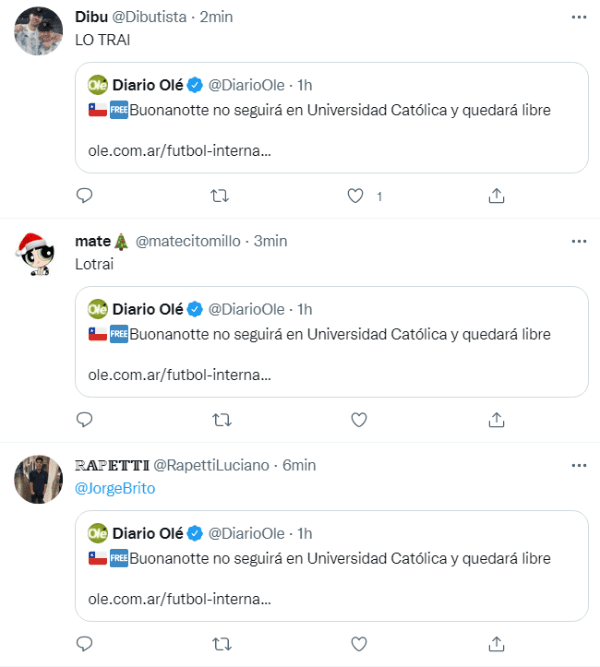Reply to mate's 'Lotrai' tweet

point(84,419)
